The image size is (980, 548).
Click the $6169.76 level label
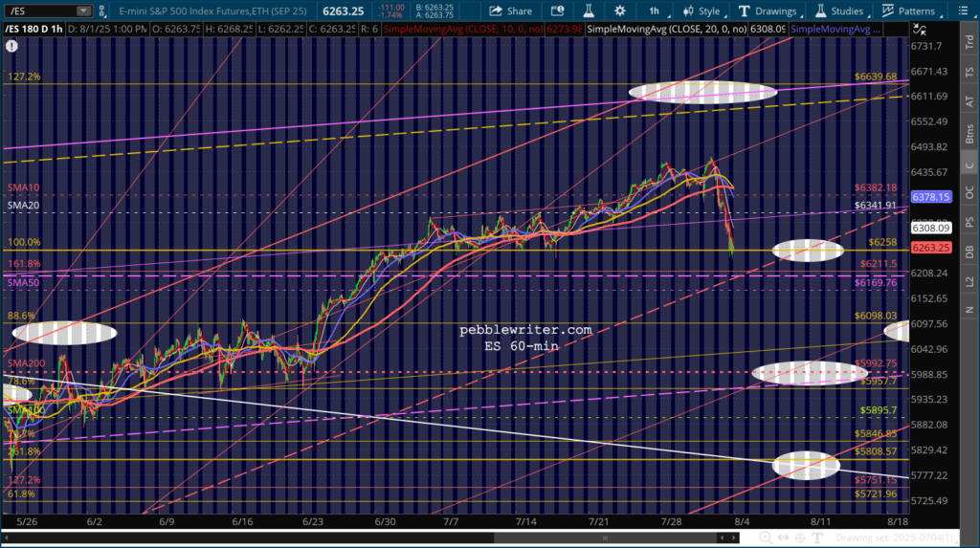click(x=876, y=282)
